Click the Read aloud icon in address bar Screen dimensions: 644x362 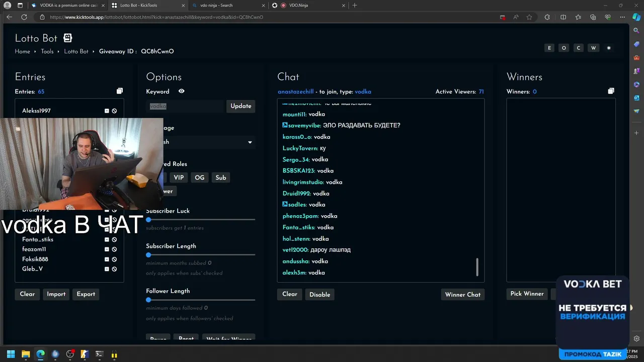pyautogui.click(x=516, y=17)
